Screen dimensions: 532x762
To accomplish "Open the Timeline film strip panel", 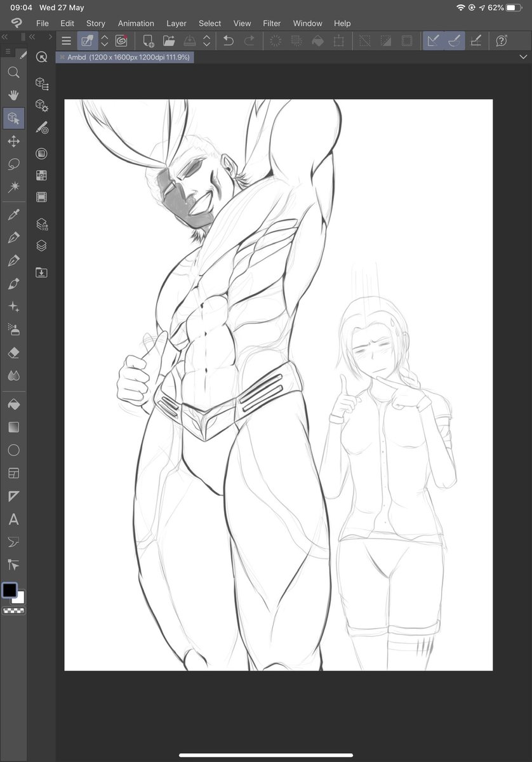I will pos(42,197).
